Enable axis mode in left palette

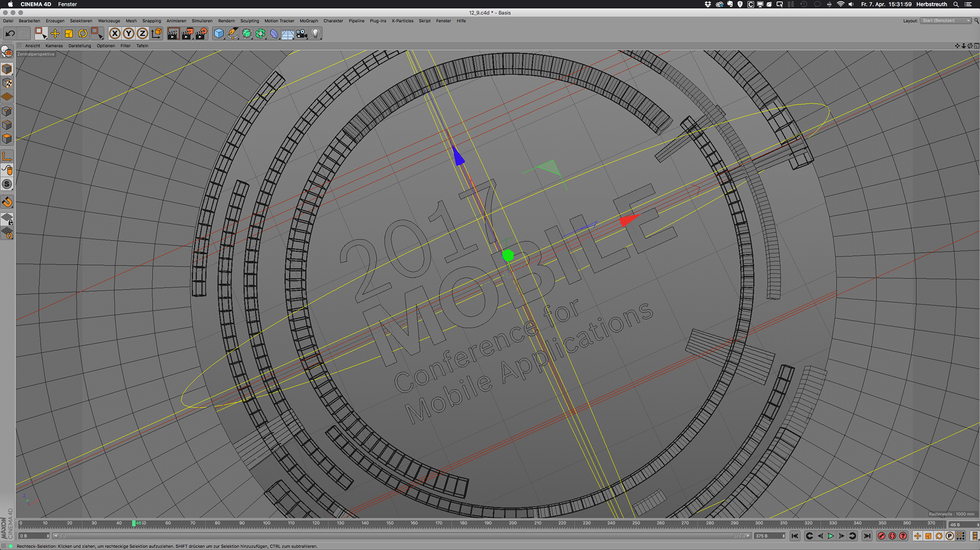click(x=7, y=156)
